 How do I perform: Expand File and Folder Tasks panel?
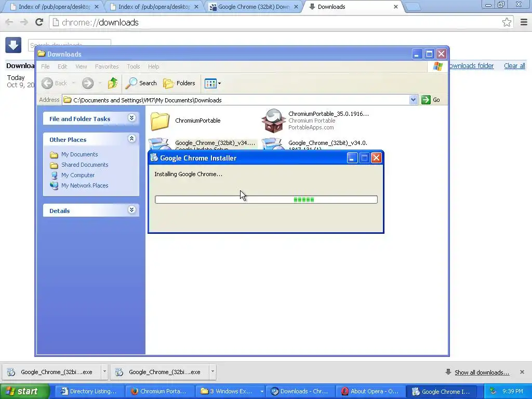coord(131,118)
